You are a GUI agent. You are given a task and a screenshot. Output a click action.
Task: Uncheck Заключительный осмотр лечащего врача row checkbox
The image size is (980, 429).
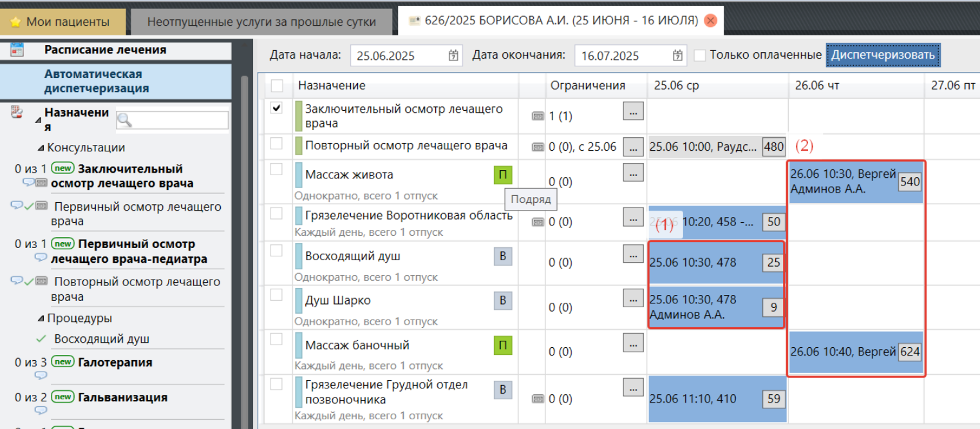pyautogui.click(x=277, y=108)
